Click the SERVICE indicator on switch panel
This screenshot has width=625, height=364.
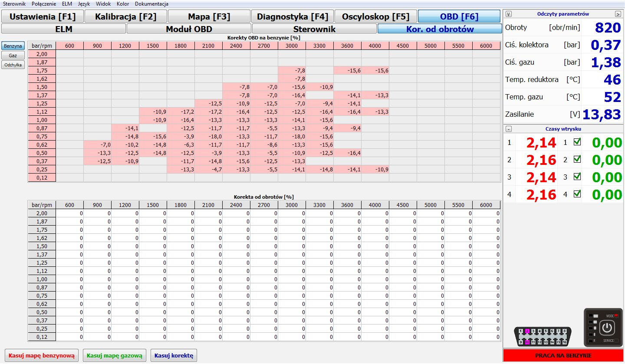pos(616,341)
